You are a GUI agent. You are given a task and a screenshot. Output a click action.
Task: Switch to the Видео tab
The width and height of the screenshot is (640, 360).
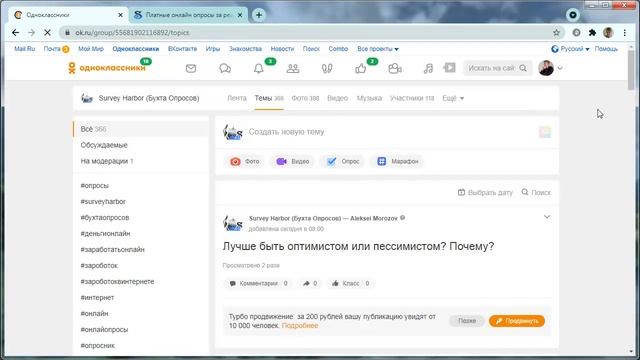(x=338, y=98)
